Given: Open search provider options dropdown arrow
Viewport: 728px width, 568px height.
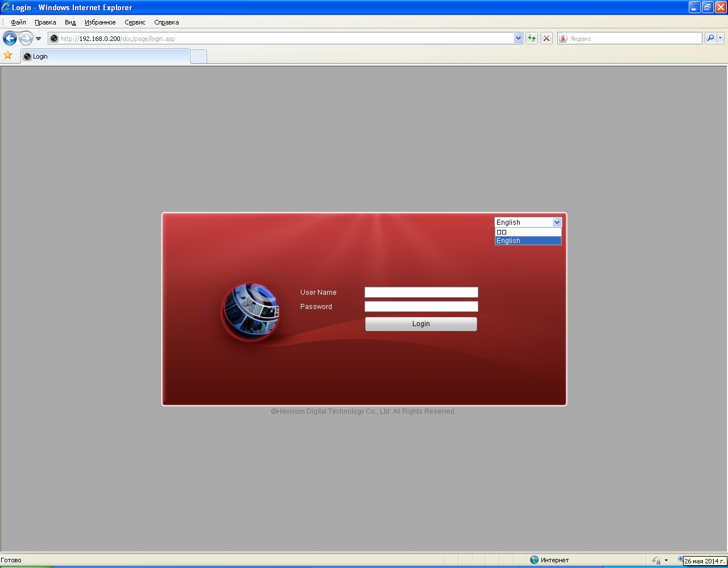Looking at the screenshot, I should coord(721,38).
